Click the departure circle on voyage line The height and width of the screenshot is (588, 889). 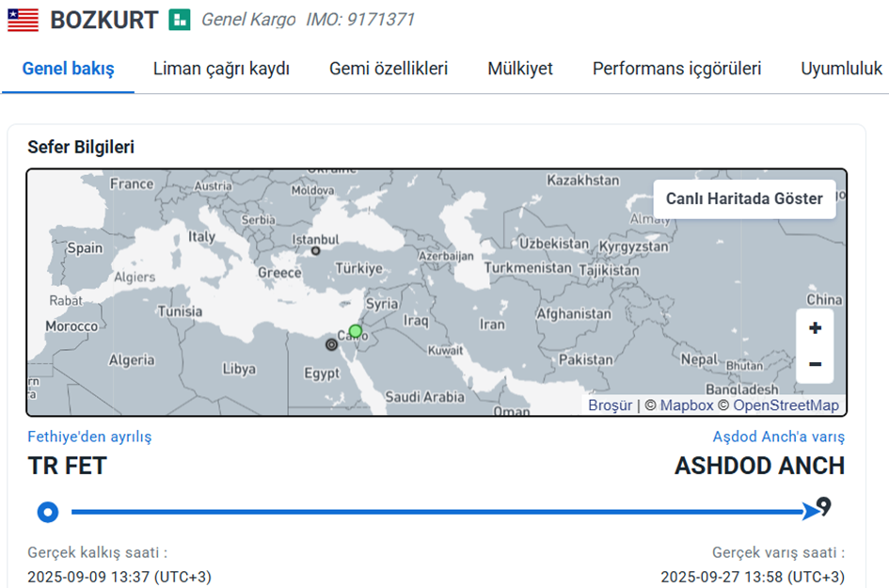tap(48, 513)
